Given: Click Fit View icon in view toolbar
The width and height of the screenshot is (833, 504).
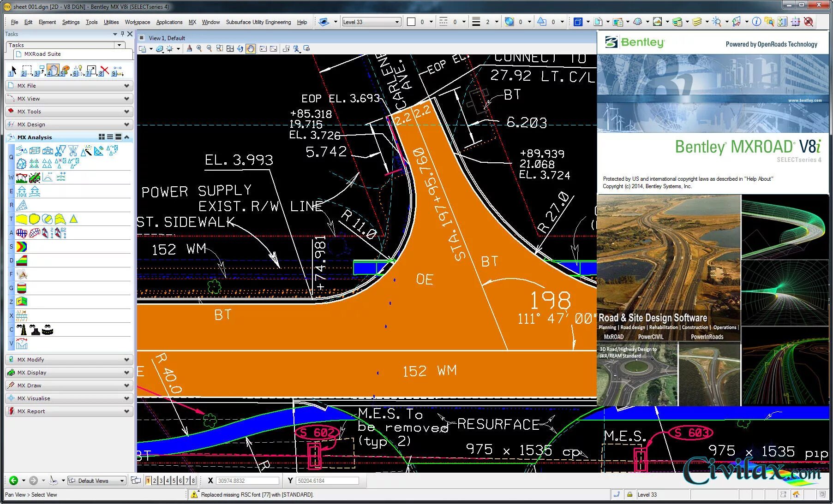Looking at the screenshot, I should 230,48.
